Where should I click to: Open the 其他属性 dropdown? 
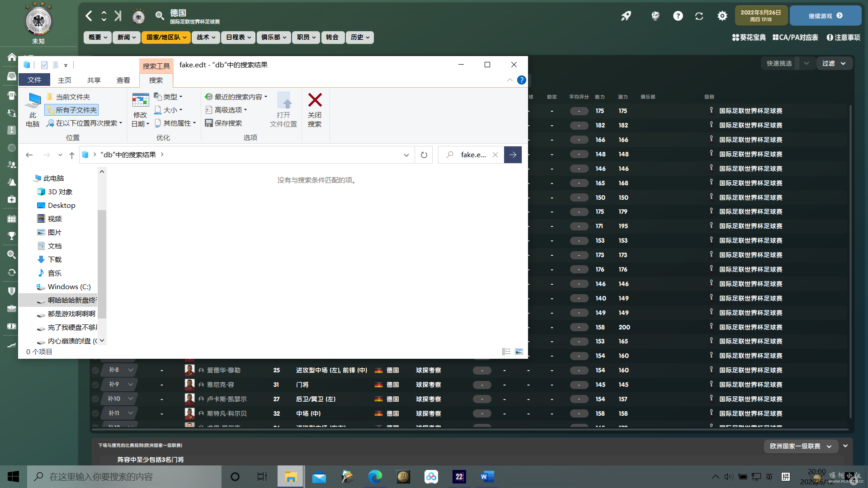175,123
